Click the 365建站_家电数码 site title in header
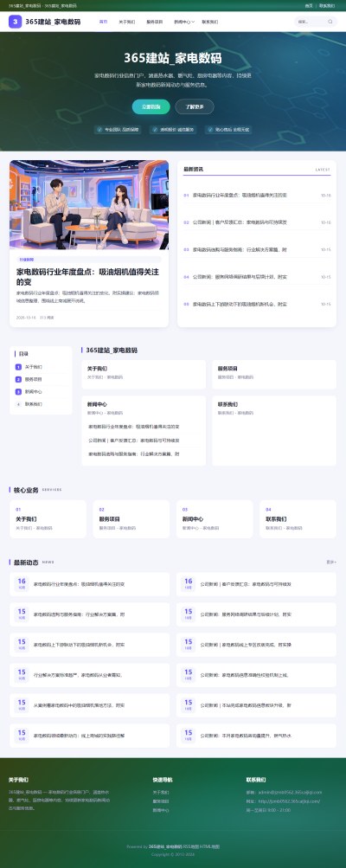The image size is (346, 868). coord(53,23)
